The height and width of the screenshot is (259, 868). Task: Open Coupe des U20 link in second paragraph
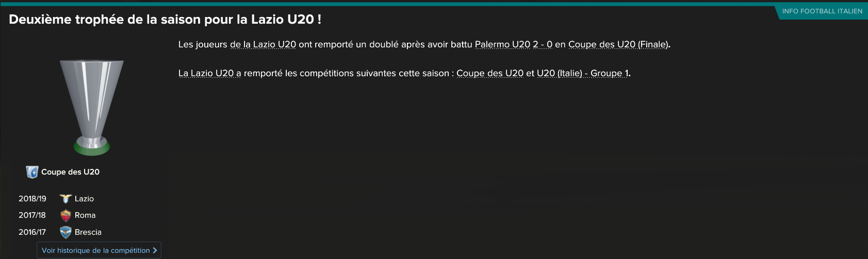coord(490,74)
